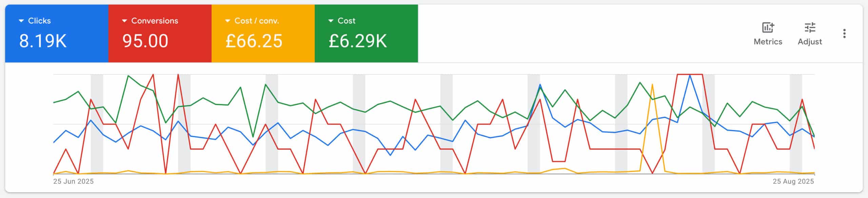Open the Cost metric dropdown arrow
Screen dimensions: 868x198
[x=331, y=21]
